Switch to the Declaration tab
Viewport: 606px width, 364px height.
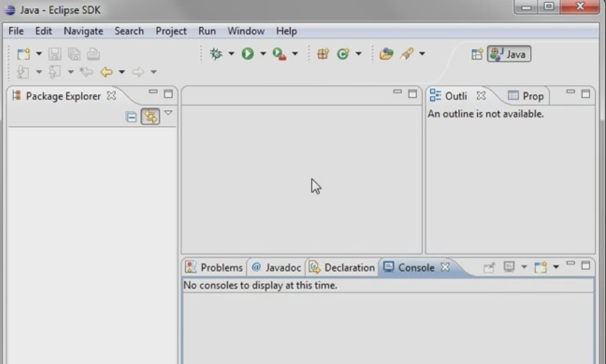point(342,267)
